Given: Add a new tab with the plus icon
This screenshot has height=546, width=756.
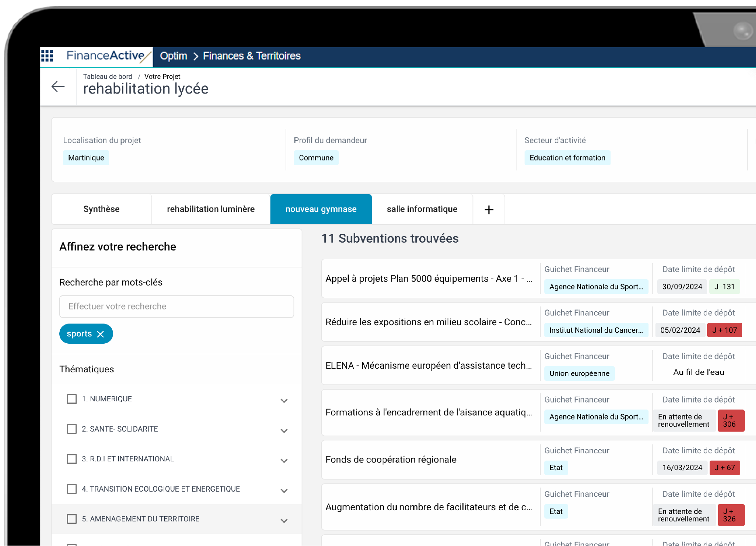Looking at the screenshot, I should [x=488, y=209].
